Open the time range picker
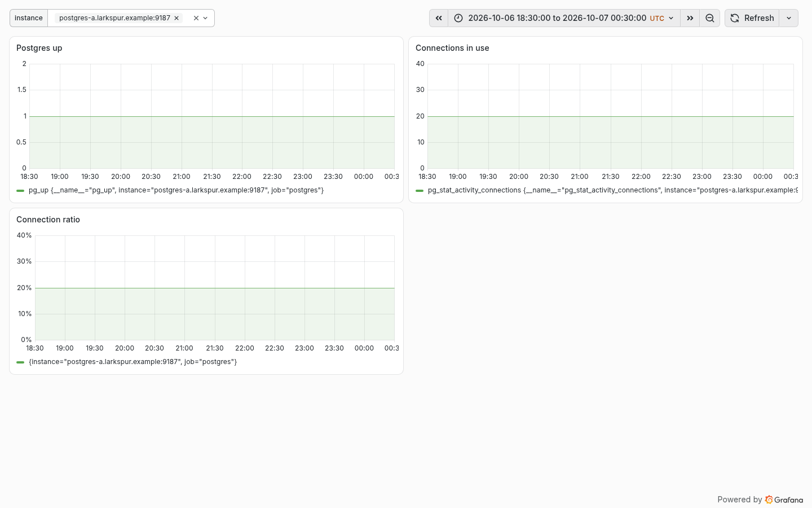The image size is (812, 508). pos(564,18)
